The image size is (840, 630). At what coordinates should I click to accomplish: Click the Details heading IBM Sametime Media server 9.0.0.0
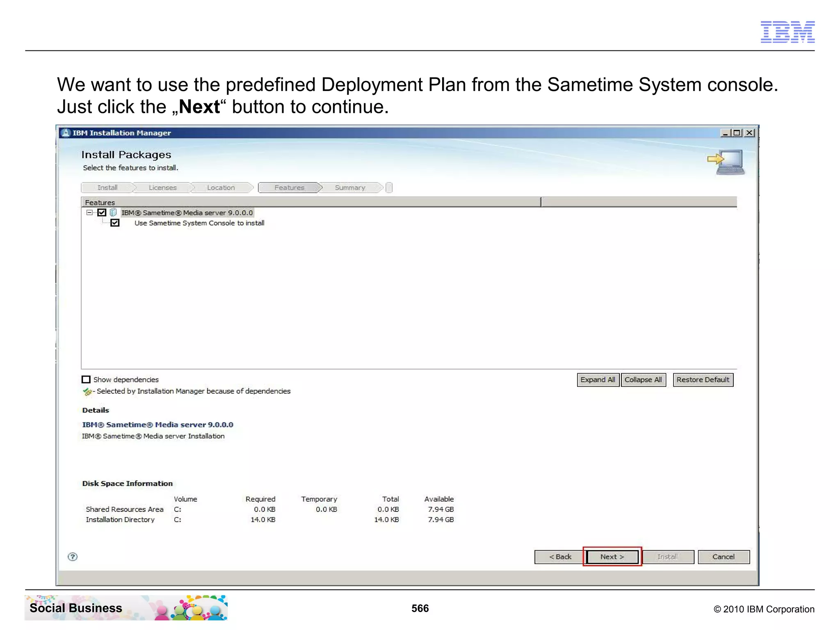[157, 425]
